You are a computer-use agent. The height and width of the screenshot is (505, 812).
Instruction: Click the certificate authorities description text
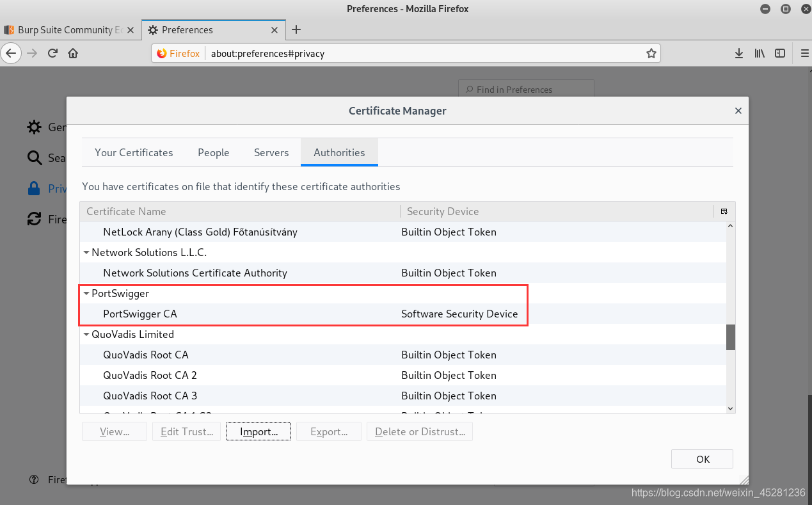pyautogui.click(x=241, y=186)
